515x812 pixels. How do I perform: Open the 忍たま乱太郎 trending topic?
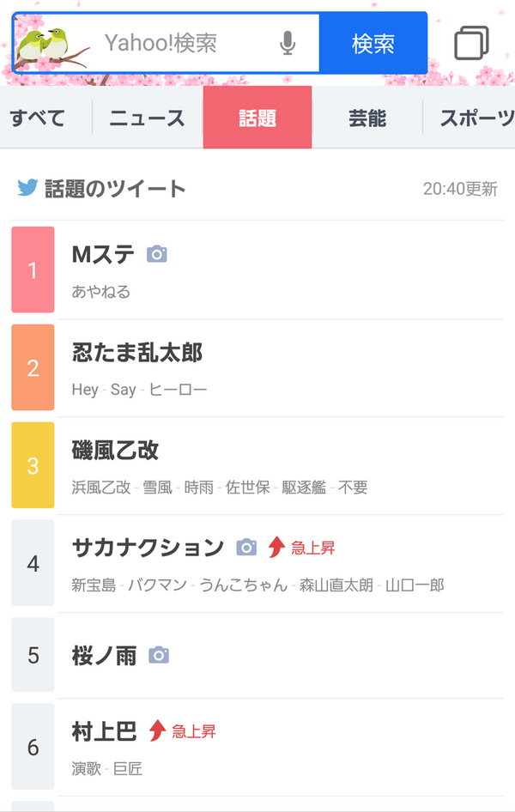tap(137, 352)
